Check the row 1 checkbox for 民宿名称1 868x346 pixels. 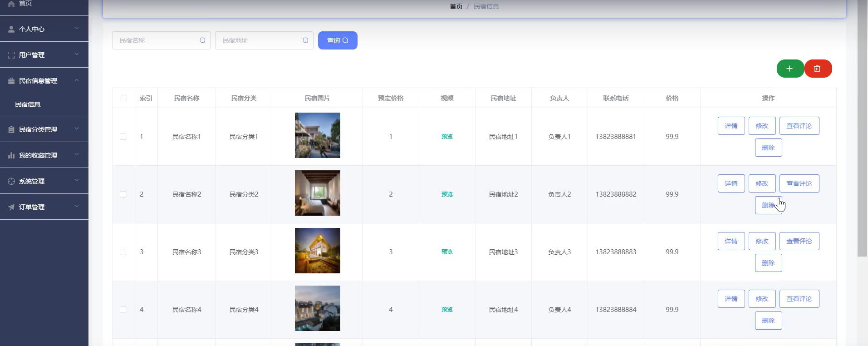tap(123, 137)
